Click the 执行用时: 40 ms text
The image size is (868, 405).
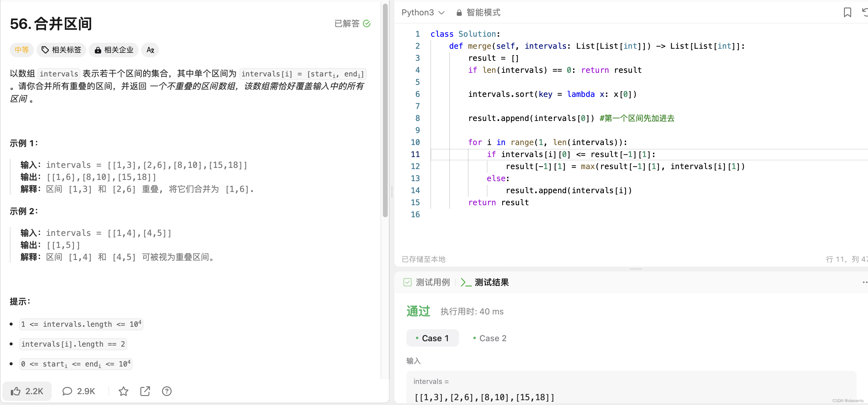[472, 312]
